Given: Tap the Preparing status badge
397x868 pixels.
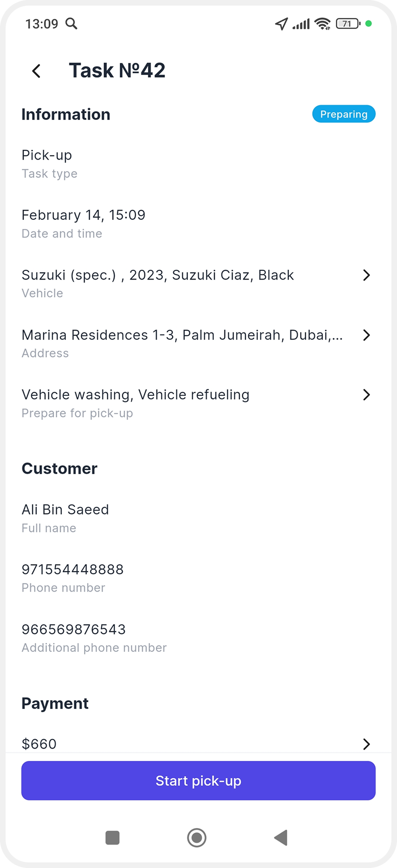Looking at the screenshot, I should click(x=343, y=114).
